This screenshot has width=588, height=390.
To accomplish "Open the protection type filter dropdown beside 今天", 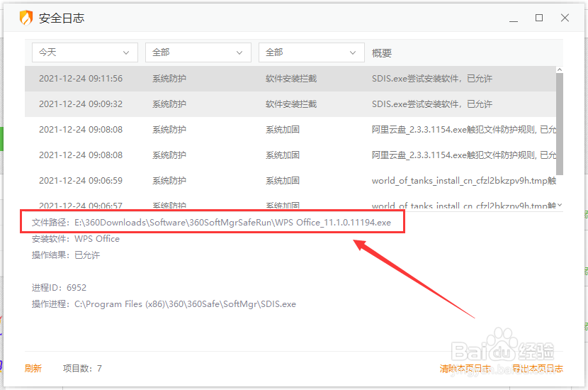I will pyautogui.click(x=198, y=52).
